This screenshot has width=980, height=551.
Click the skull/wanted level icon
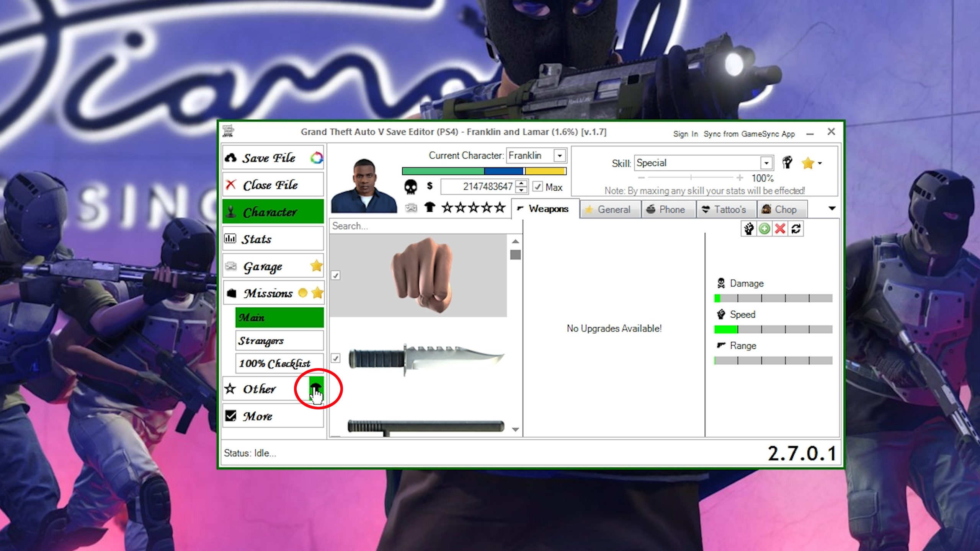[408, 186]
